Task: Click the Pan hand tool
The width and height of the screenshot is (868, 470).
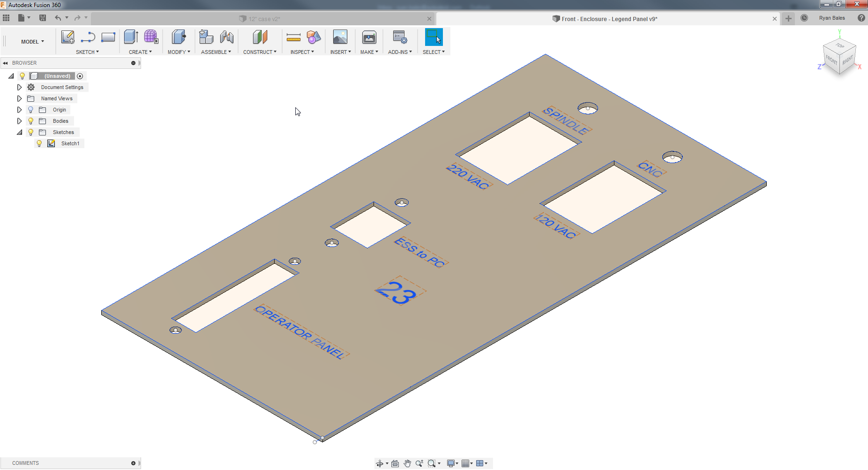Action: click(407, 463)
